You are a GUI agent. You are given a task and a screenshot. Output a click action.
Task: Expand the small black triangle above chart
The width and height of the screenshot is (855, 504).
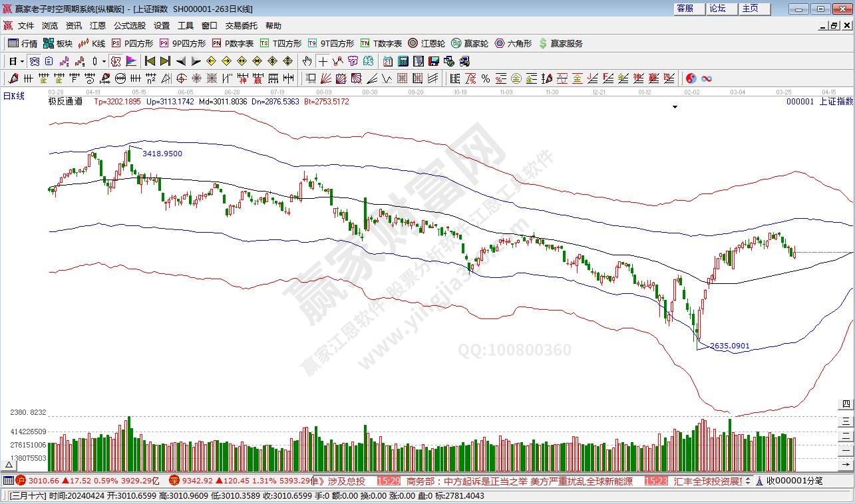coord(675,106)
